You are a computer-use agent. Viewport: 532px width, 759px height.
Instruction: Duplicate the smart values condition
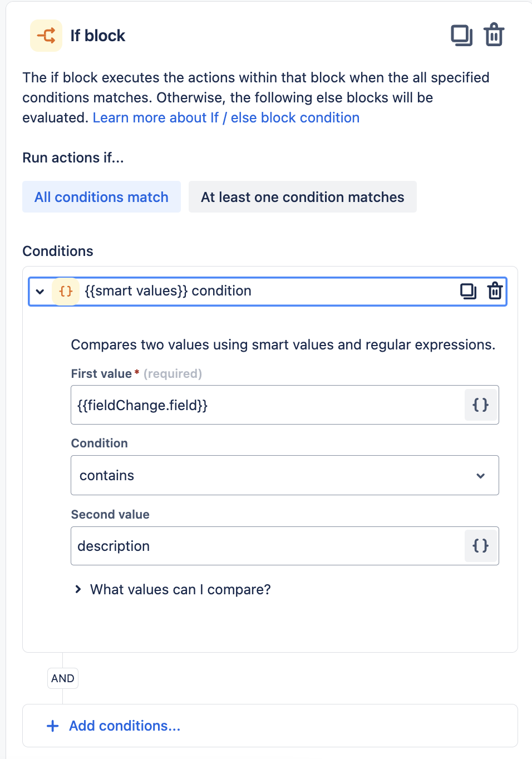coord(468,291)
